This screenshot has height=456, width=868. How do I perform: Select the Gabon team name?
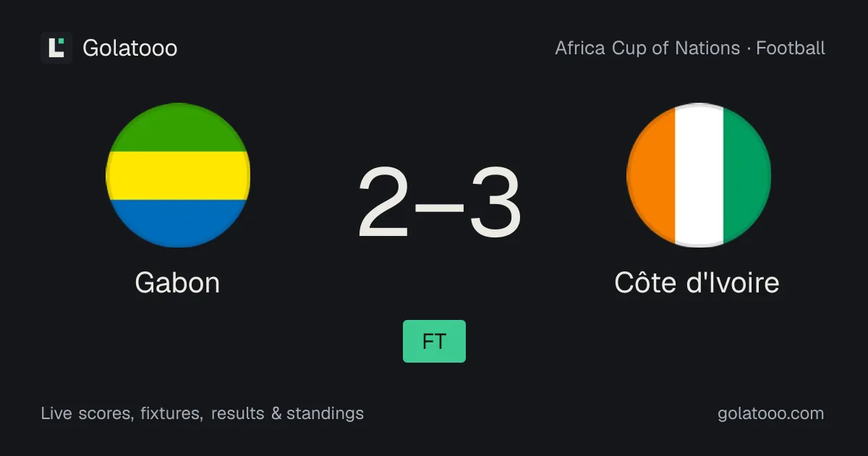click(x=177, y=282)
